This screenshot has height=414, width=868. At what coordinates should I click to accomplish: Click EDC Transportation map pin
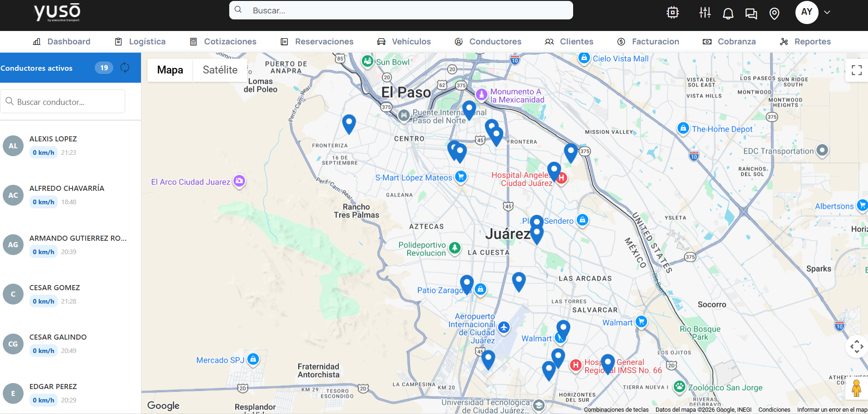coord(822,150)
